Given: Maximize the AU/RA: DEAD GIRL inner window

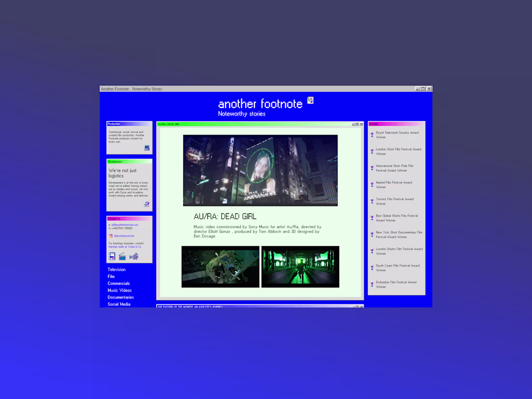Looking at the screenshot, I should coord(357,124).
